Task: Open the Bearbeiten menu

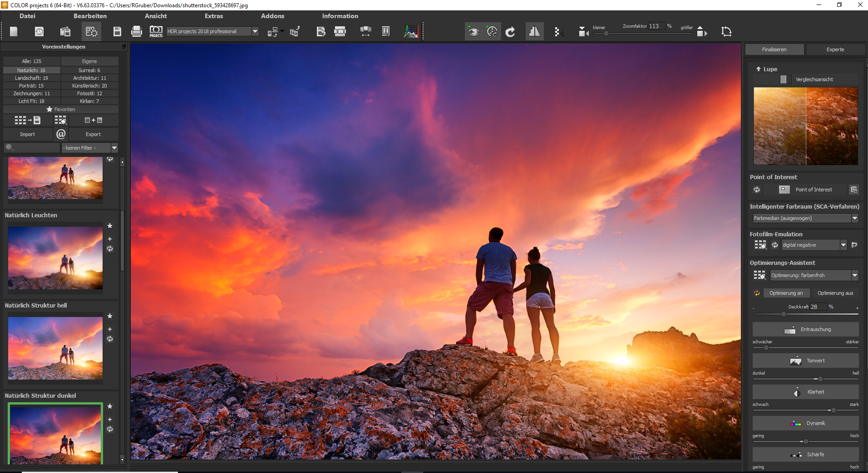Action: tap(90, 16)
